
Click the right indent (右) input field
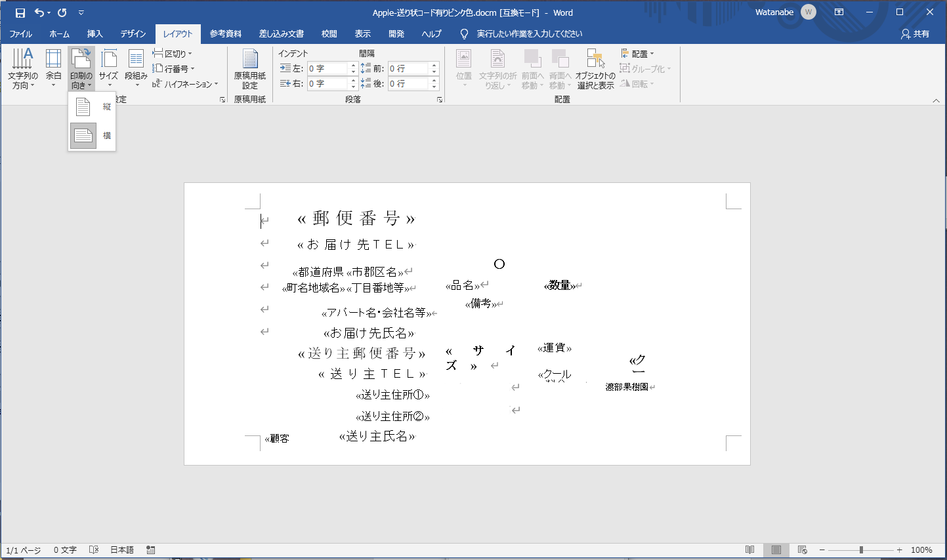pos(327,83)
